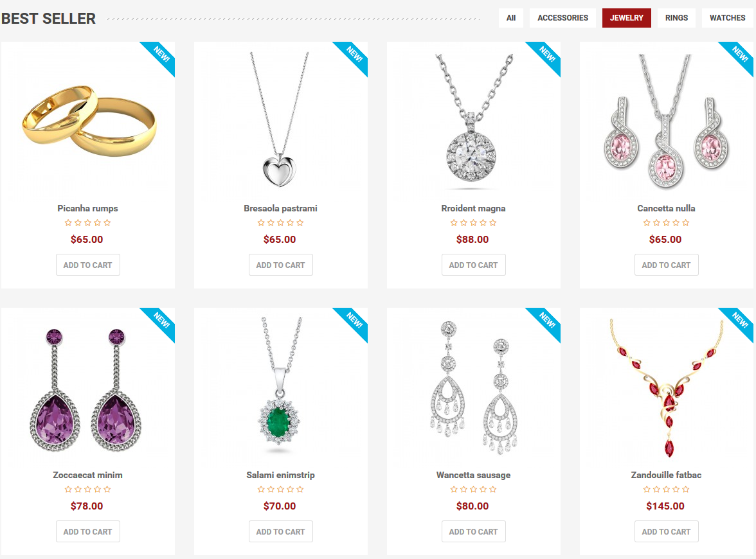Viewport: 756px width, 559px height.
Task: Open the Salami enimstrip product title
Action: (x=280, y=475)
